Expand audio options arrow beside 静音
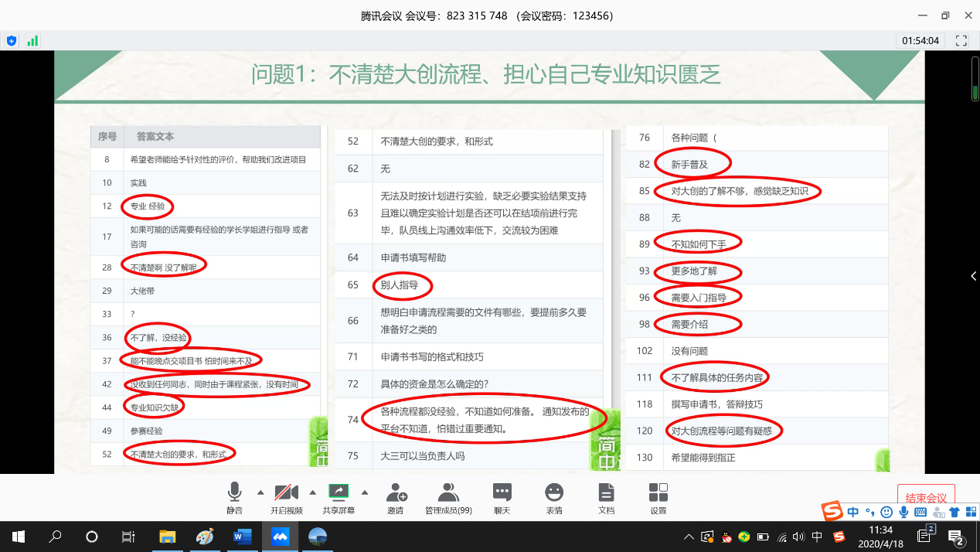 [x=260, y=492]
